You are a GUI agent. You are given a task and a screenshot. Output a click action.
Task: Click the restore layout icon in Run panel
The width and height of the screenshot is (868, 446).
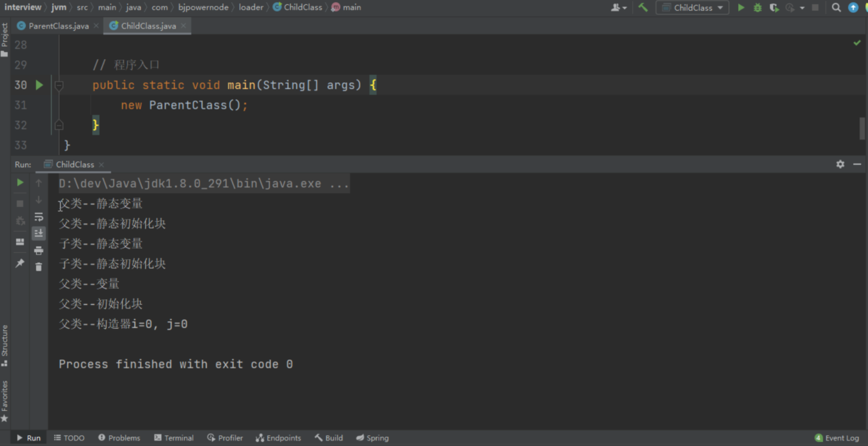click(20, 242)
